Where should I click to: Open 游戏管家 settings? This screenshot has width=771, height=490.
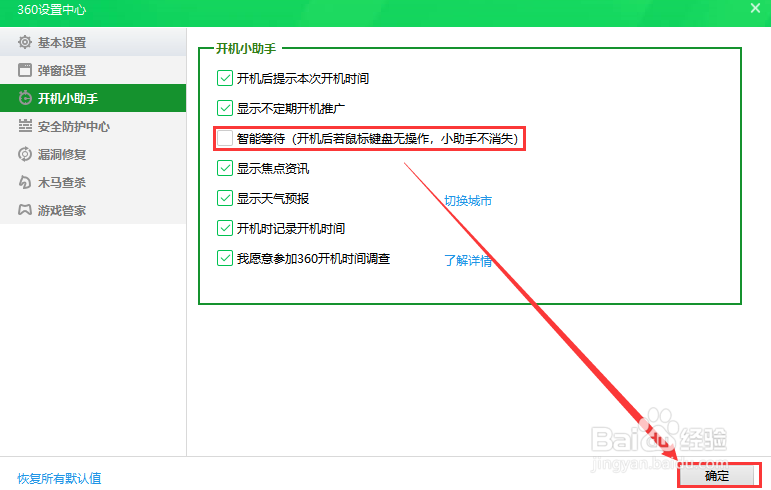[x=93, y=210]
